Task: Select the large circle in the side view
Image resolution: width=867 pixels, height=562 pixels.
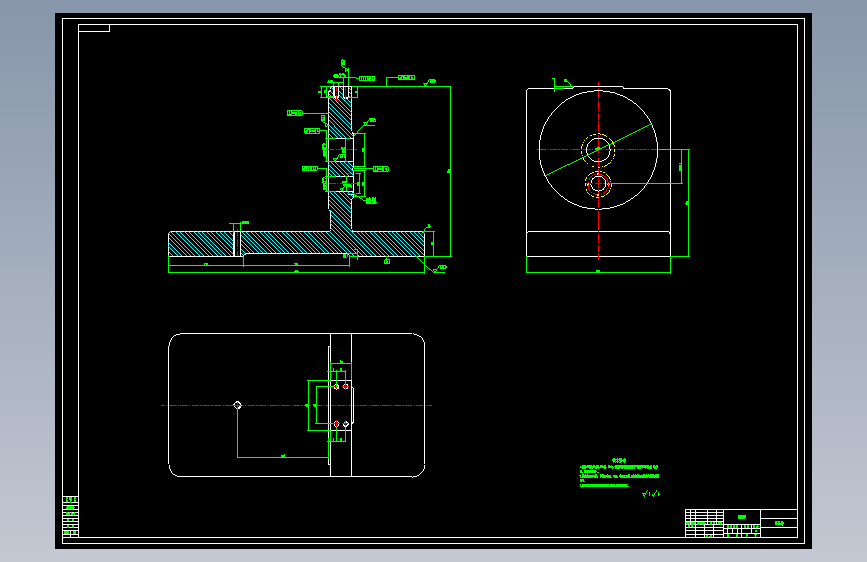Action: pyautogui.click(x=598, y=150)
